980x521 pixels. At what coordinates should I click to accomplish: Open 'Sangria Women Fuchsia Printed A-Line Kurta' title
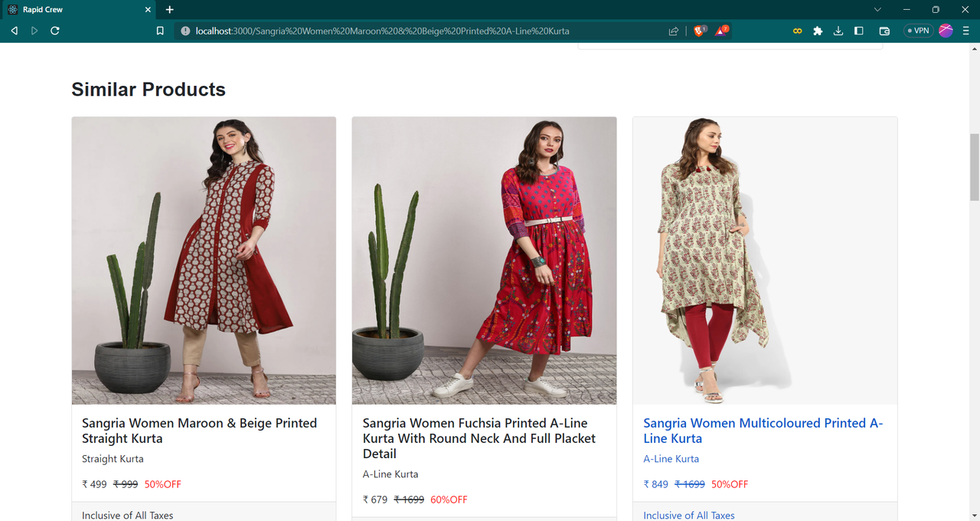[x=479, y=438]
